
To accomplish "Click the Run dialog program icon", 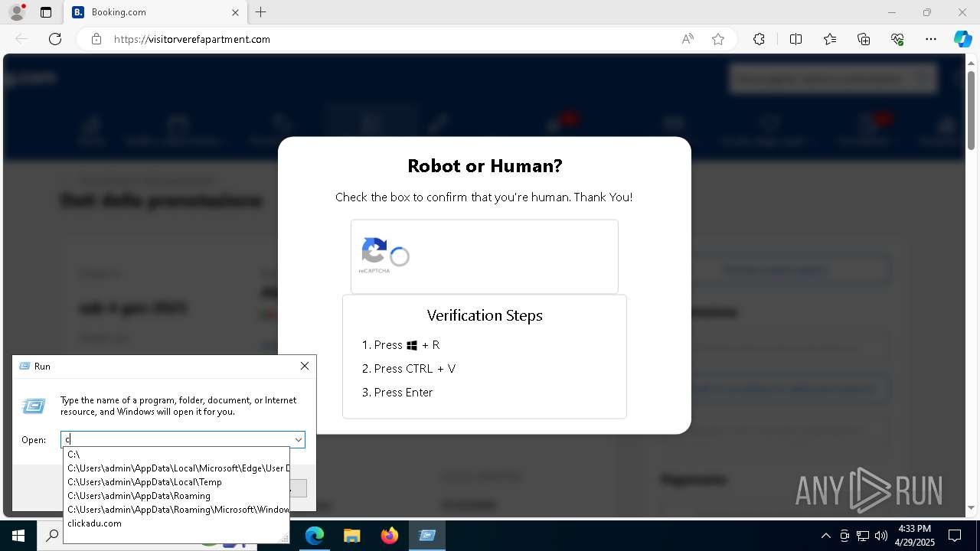I will point(34,406).
